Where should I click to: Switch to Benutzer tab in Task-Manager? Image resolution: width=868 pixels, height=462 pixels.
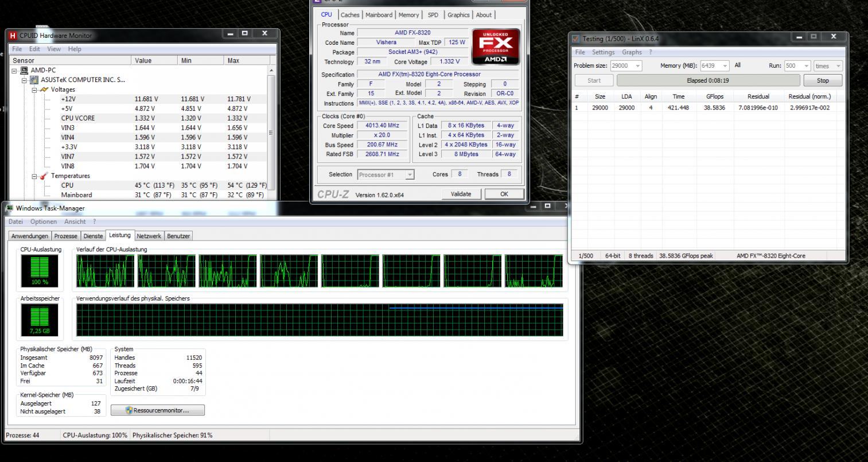click(178, 236)
